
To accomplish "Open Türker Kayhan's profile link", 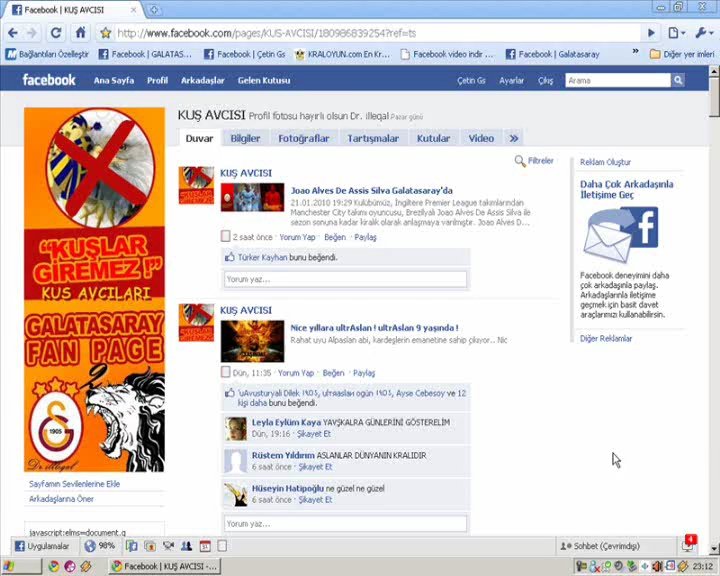I will coord(263,257).
